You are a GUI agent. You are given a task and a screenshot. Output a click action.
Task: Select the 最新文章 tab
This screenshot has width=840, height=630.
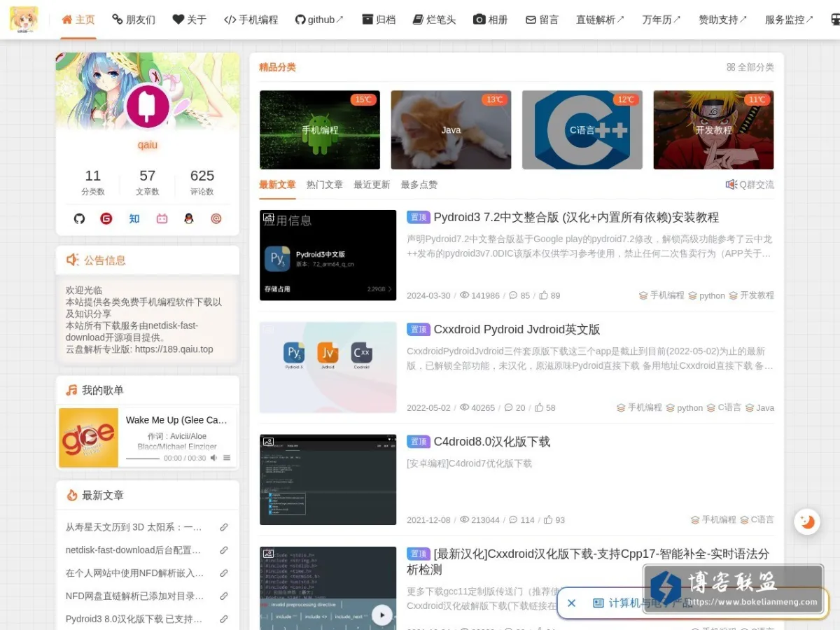[x=277, y=185]
